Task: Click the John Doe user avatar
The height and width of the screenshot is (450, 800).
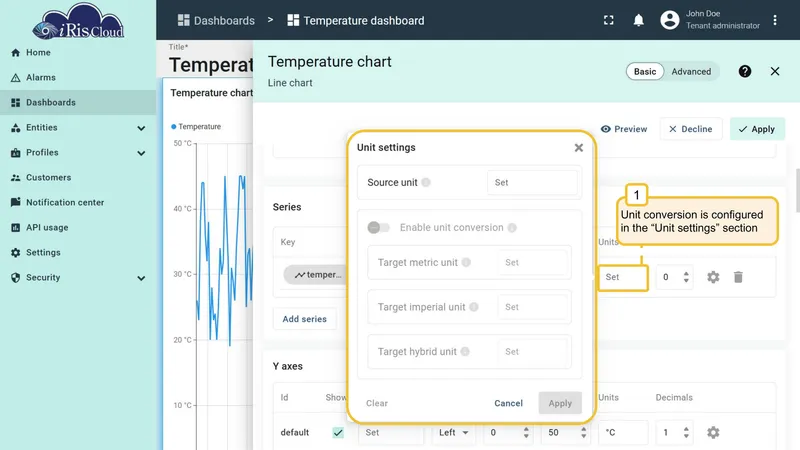Action: point(670,20)
